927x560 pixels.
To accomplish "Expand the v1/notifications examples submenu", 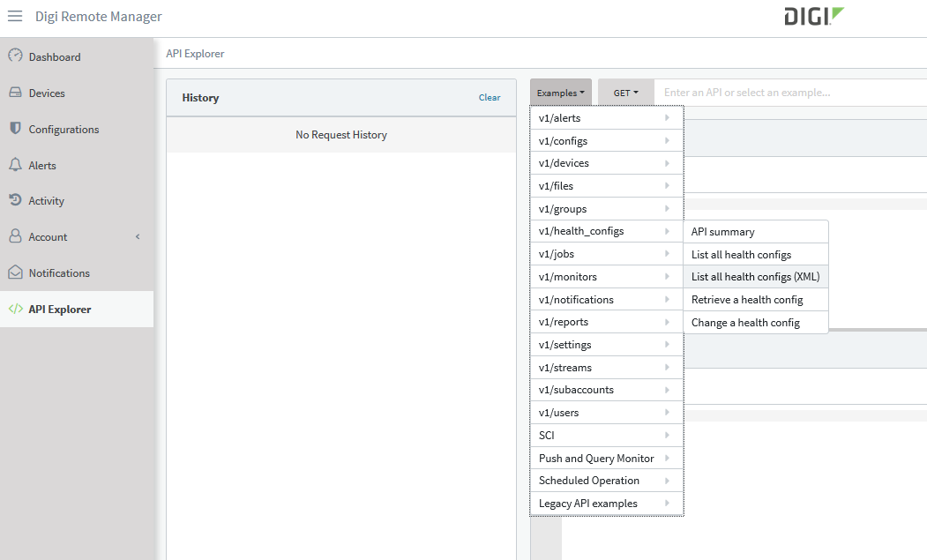I will [607, 299].
